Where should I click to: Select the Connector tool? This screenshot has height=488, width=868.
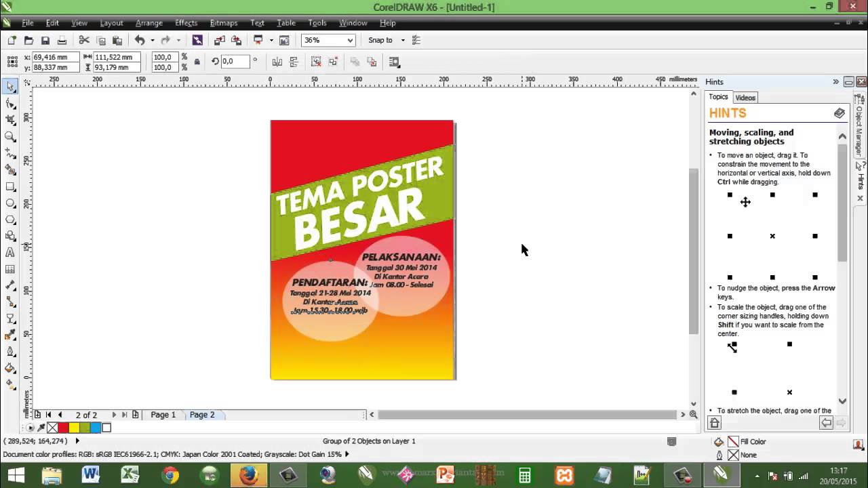[x=10, y=302]
